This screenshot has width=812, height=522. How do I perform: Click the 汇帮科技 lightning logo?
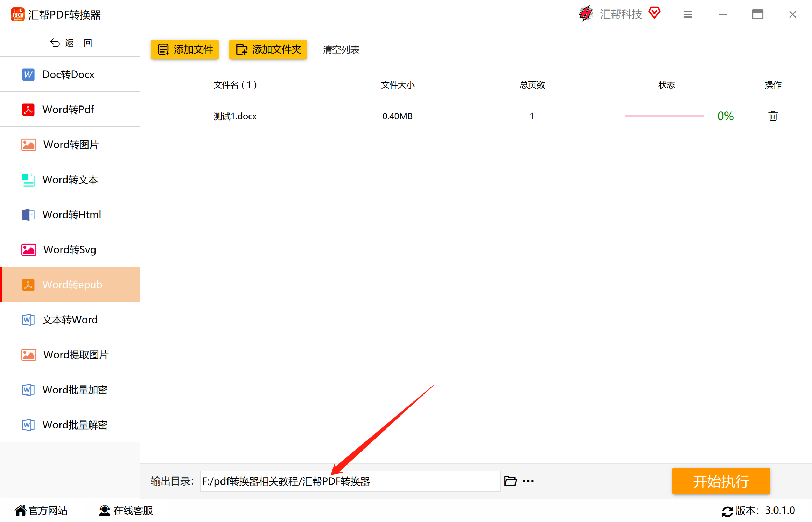coord(586,14)
